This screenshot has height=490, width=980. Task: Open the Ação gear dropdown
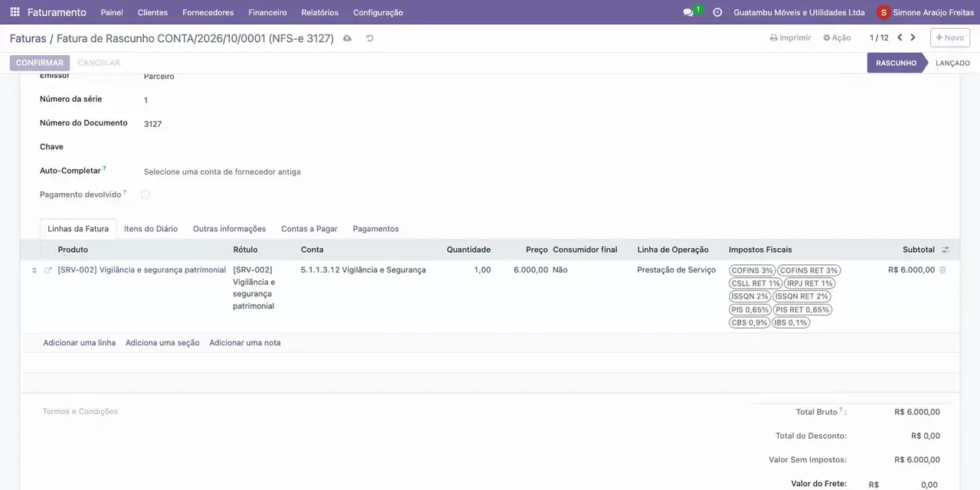tap(837, 38)
